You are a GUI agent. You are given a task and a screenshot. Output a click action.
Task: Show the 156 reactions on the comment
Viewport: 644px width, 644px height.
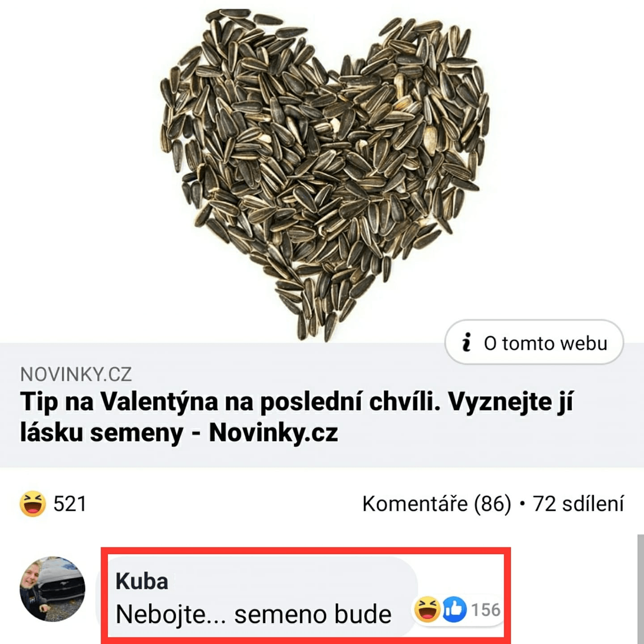[x=486, y=610]
